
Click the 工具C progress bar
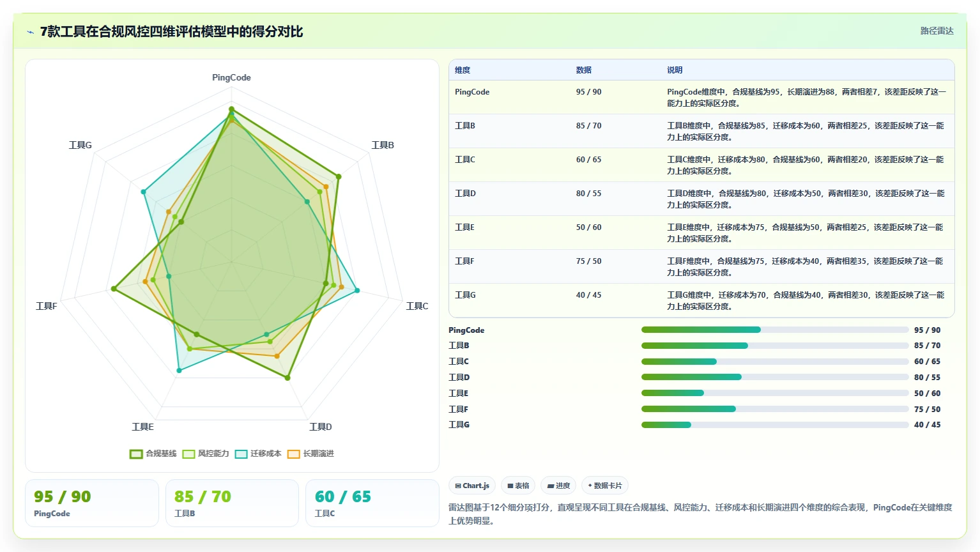click(775, 362)
